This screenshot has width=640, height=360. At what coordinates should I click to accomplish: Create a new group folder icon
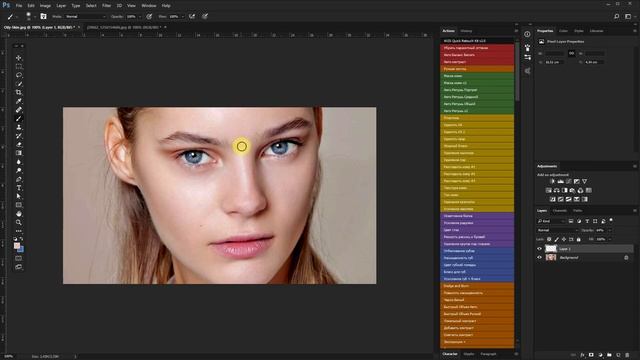click(609, 355)
